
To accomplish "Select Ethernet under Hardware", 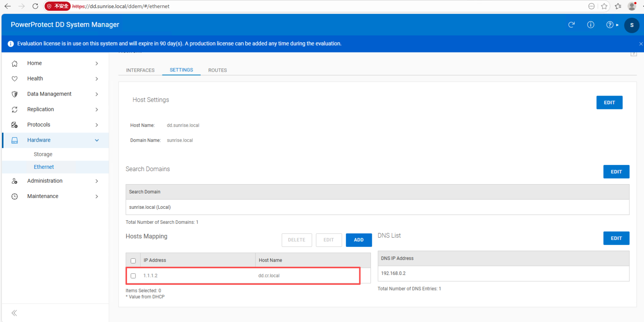I will [x=44, y=167].
